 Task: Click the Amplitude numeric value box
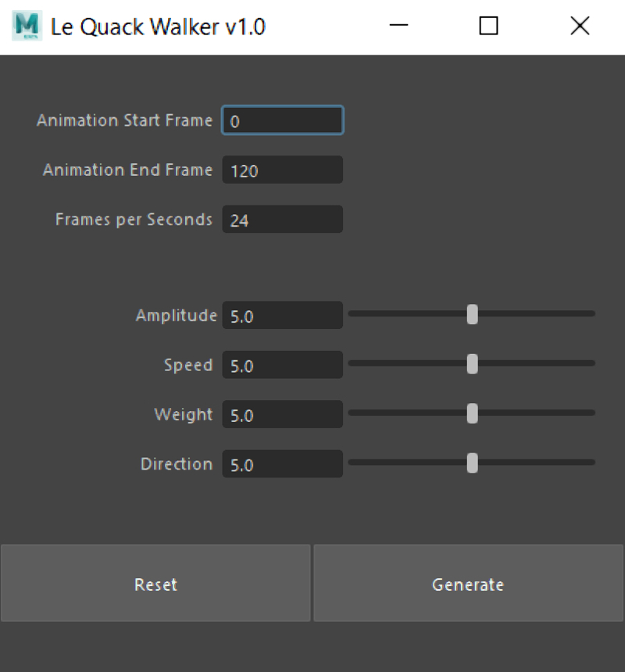click(283, 316)
